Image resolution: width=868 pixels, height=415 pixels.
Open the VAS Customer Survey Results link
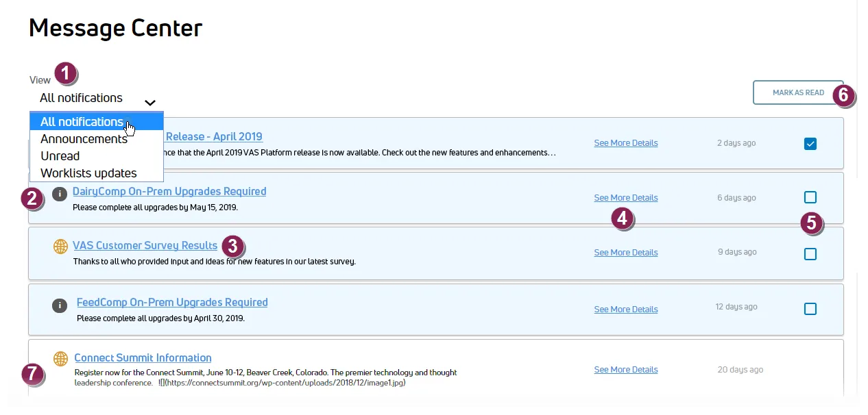(145, 245)
